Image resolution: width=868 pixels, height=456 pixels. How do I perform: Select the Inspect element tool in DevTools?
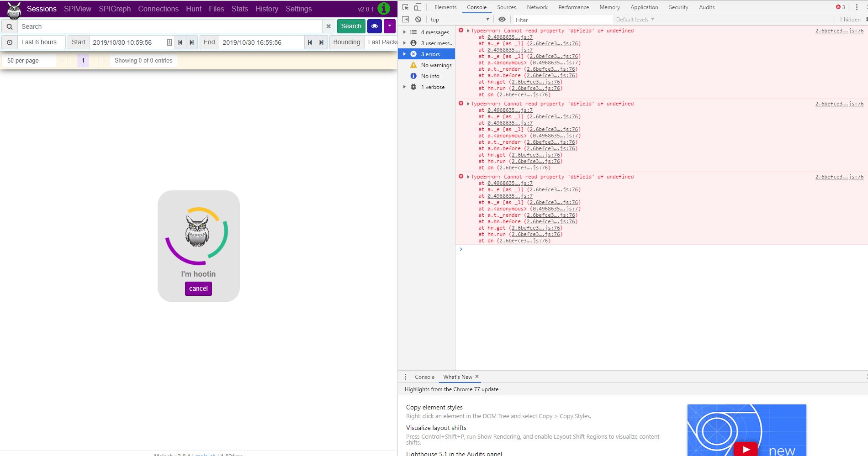tap(406, 7)
